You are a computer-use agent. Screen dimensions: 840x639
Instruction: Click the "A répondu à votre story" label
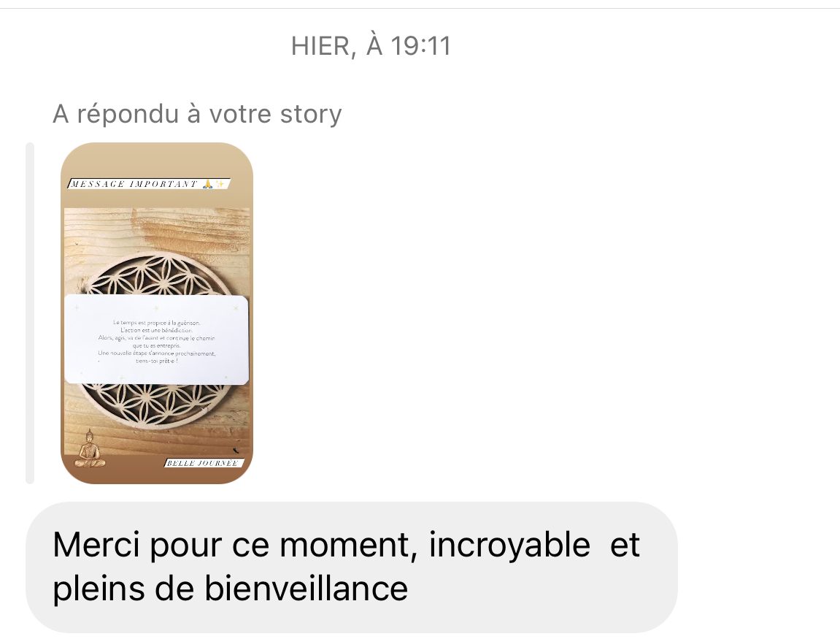click(x=197, y=114)
